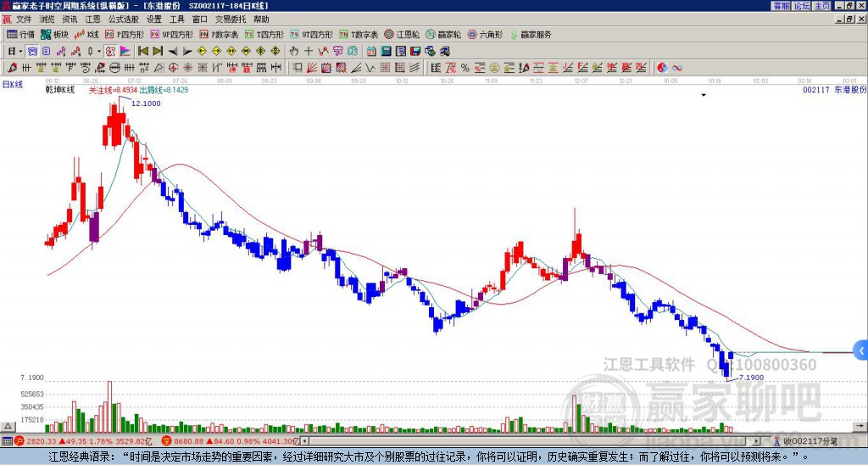This screenshot has width=868, height=465.
Task: Switch to the K线 chart view
Action: click(86, 34)
